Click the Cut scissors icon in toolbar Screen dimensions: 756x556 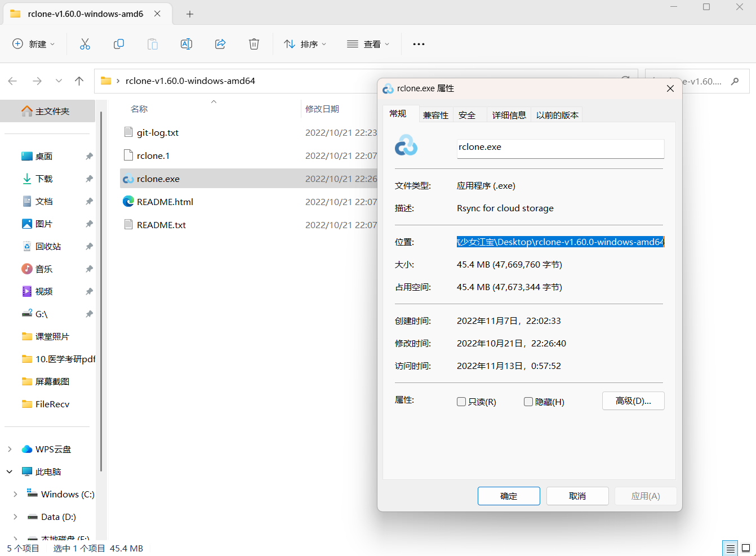click(85, 44)
